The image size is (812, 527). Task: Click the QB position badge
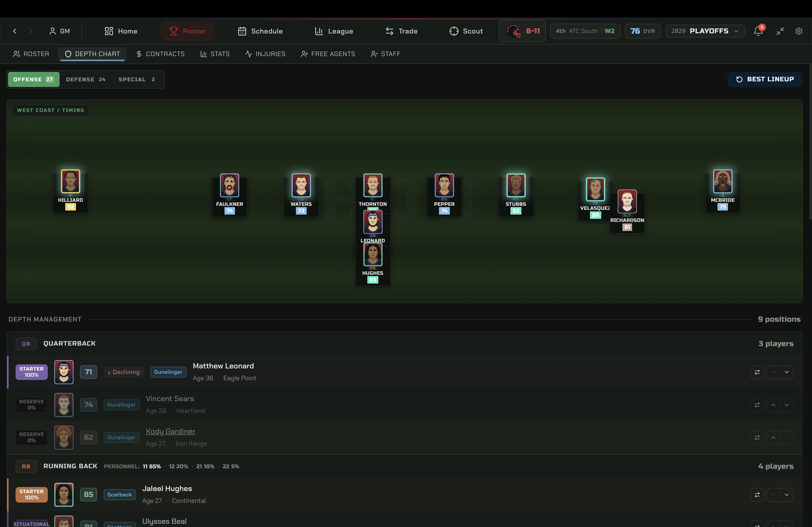tap(26, 344)
